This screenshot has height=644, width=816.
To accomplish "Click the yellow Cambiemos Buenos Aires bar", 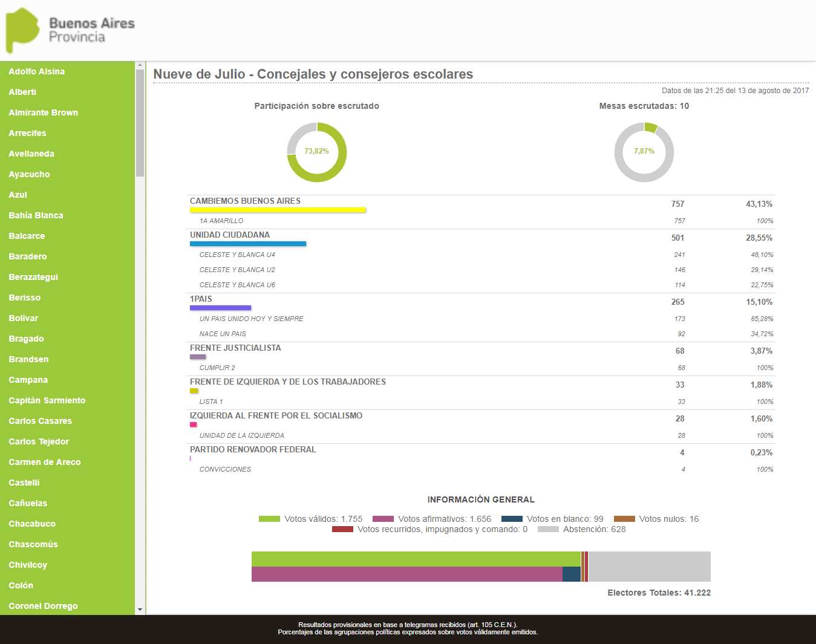I will point(278,210).
